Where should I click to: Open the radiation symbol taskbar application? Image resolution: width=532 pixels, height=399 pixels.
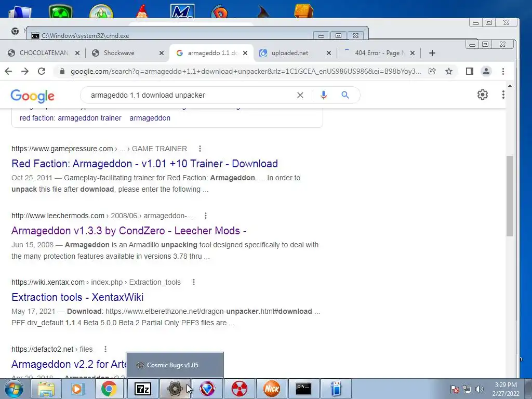(x=239, y=389)
